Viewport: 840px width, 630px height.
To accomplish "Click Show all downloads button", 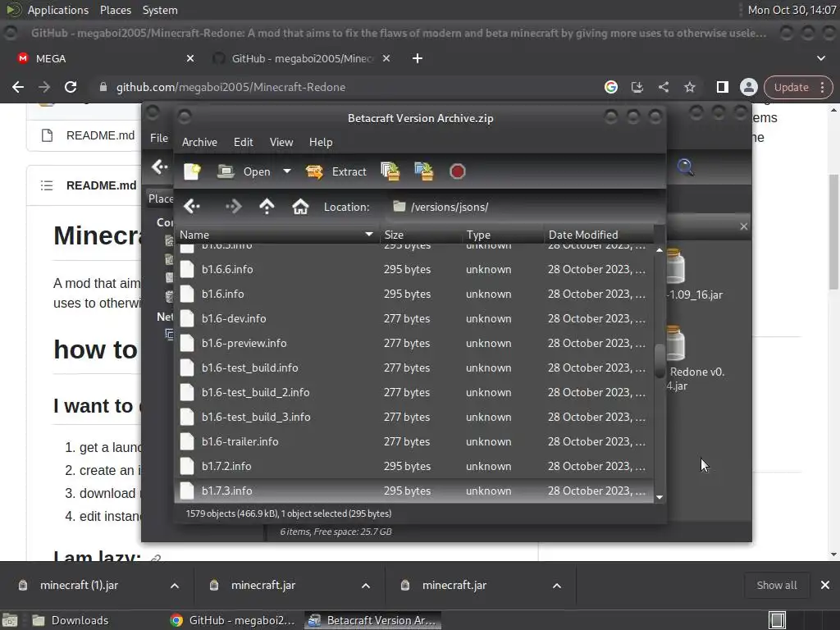I will [776, 585].
